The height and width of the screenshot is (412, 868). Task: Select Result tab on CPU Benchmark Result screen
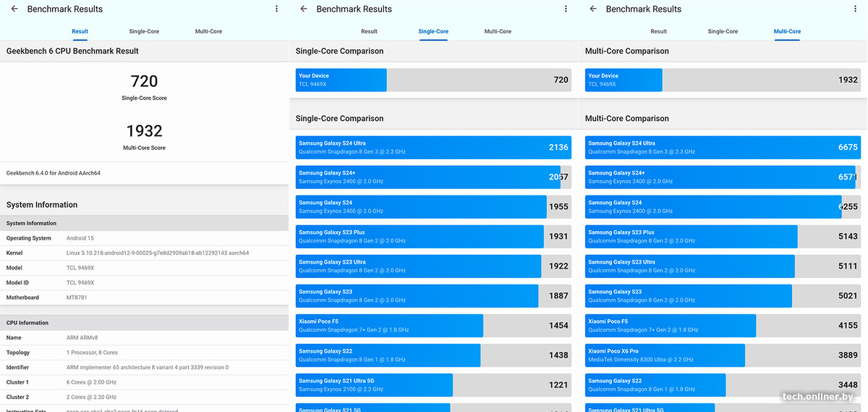coord(80,32)
